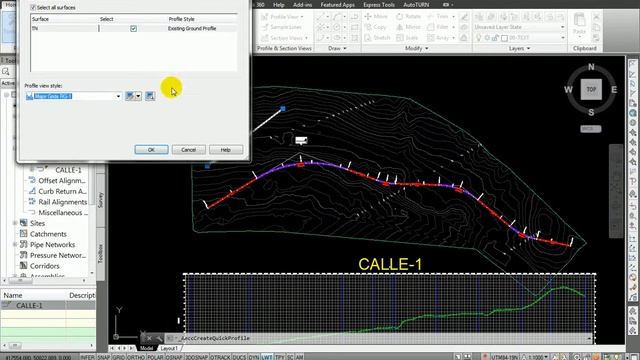Open the Express Tools ribbon tab
The height and width of the screenshot is (360, 640).
click(379, 5)
